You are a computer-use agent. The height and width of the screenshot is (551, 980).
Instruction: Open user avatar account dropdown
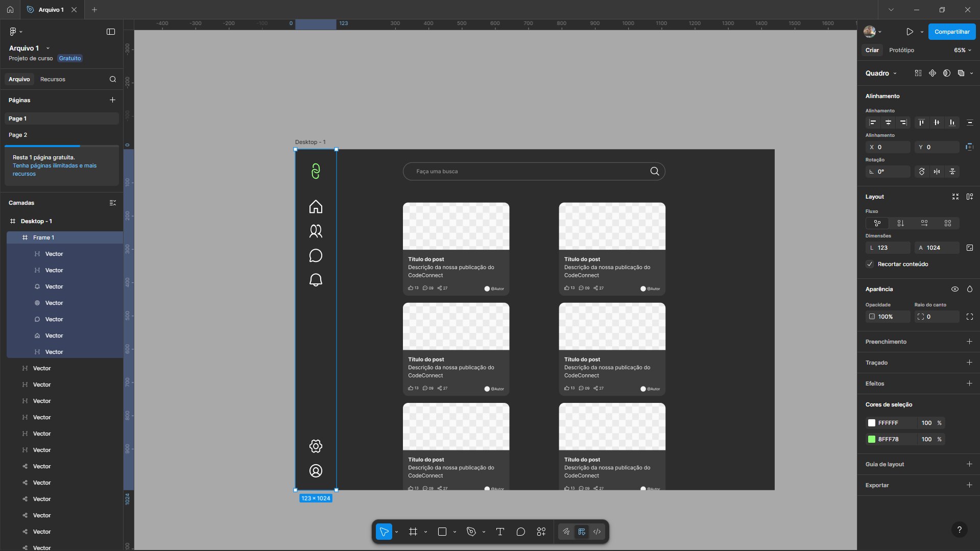click(872, 32)
